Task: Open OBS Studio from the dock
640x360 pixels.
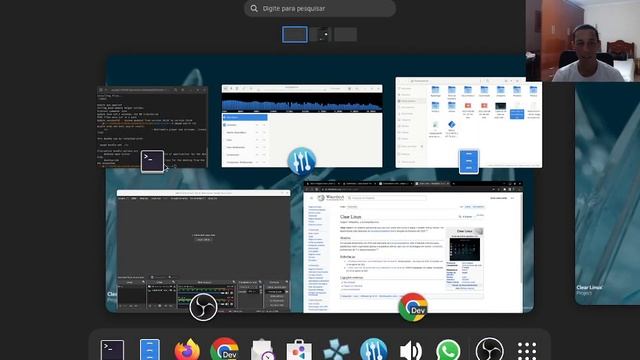Action: click(489, 350)
